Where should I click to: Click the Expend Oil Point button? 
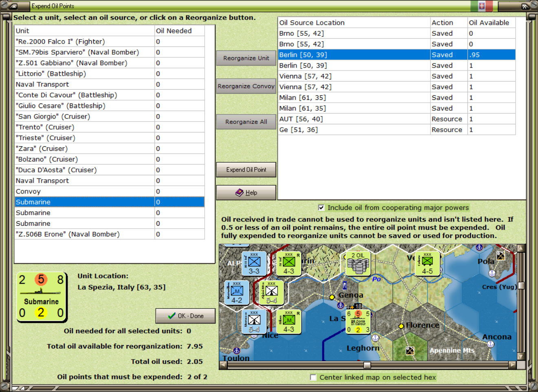[246, 170]
